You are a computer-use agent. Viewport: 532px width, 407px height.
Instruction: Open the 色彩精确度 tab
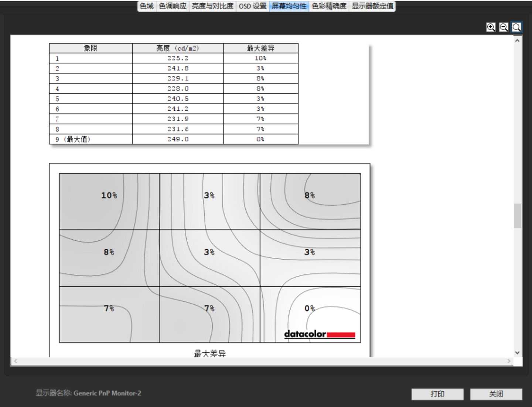(329, 6)
